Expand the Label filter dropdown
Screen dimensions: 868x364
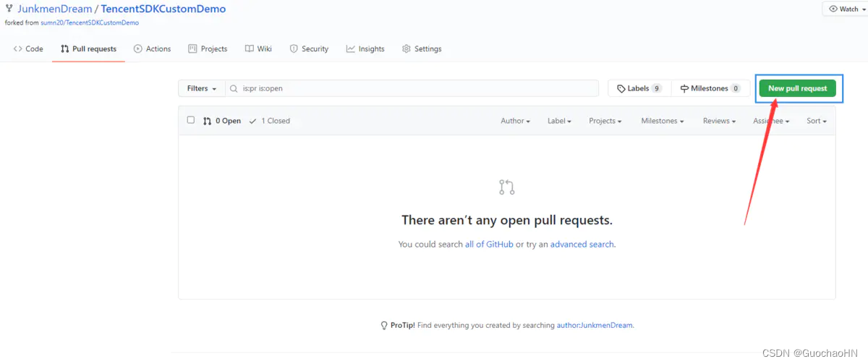coord(559,121)
